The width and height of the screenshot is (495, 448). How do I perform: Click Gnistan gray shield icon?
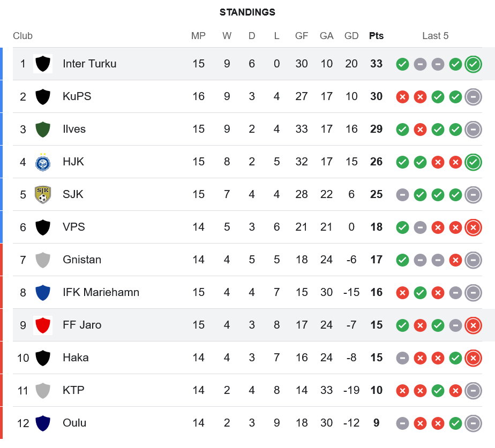[x=43, y=260]
